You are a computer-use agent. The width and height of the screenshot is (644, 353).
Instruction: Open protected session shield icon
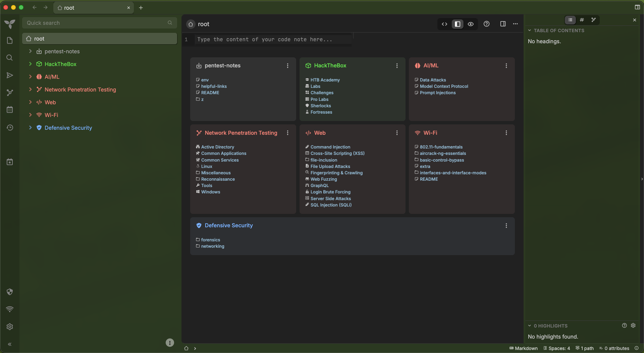coord(10,292)
